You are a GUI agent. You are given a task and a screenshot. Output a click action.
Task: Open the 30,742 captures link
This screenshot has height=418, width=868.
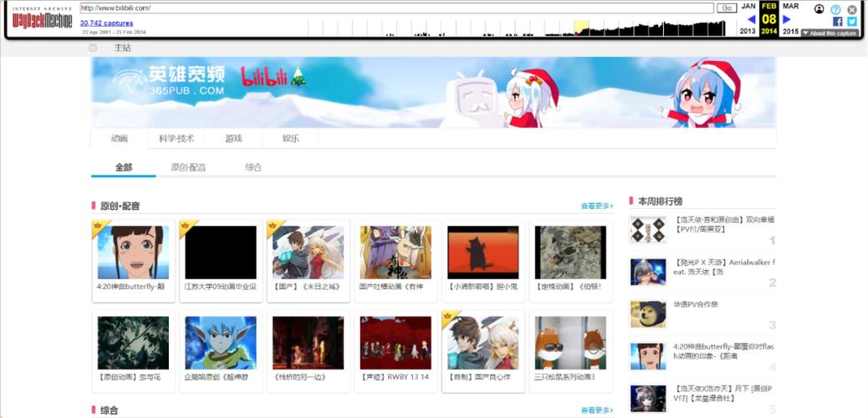click(x=106, y=23)
